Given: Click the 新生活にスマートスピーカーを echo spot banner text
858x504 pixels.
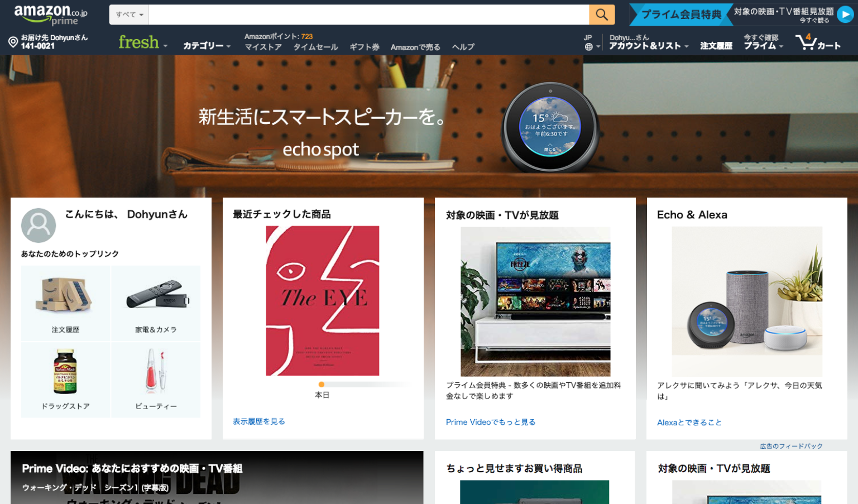Looking at the screenshot, I should pos(322,133).
